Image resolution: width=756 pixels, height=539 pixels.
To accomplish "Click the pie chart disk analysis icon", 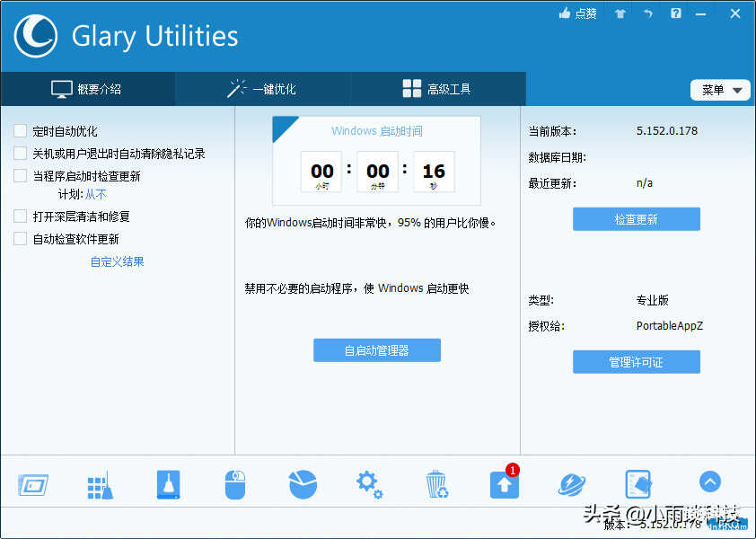I will coord(303,484).
